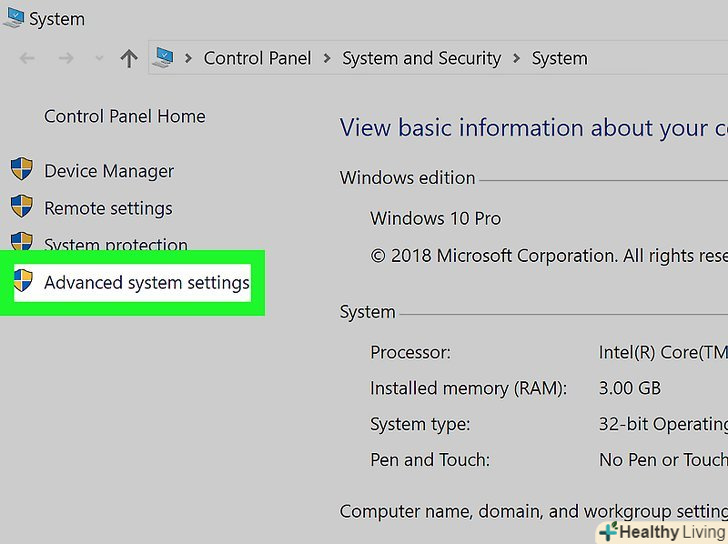
Task: Click the System breadcrumb item
Action: coord(559,59)
